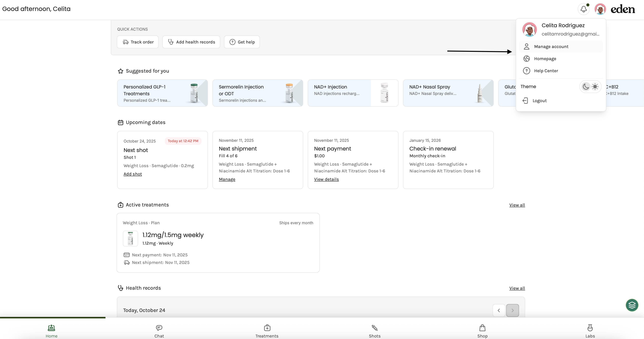Click the 'Ships every month' label
This screenshot has width=644, height=339.
coord(296,223)
